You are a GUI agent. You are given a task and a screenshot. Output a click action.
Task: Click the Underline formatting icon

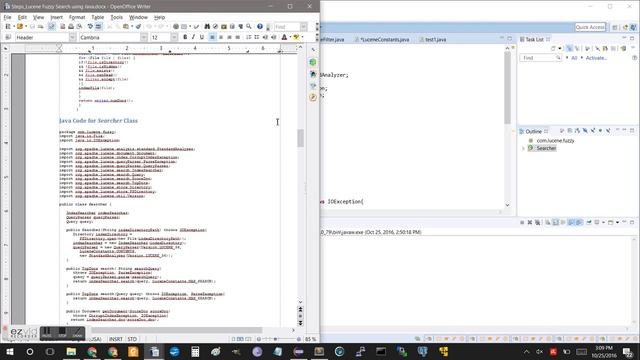202,37
